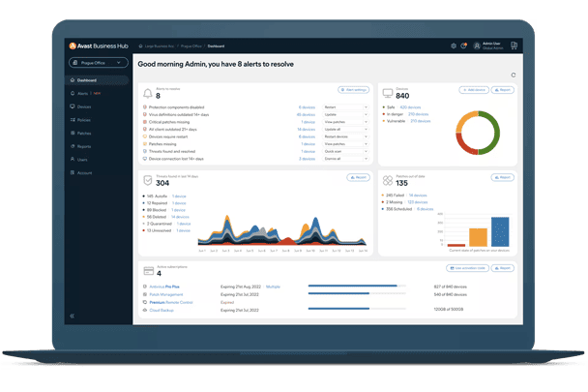Click the blue Scheduled bar in patches chart
This screenshot has height=392, width=588.
[500, 231]
